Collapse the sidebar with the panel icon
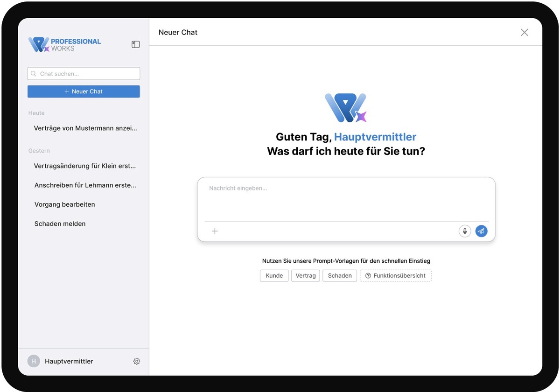The height and width of the screenshot is (392, 560). [x=135, y=44]
